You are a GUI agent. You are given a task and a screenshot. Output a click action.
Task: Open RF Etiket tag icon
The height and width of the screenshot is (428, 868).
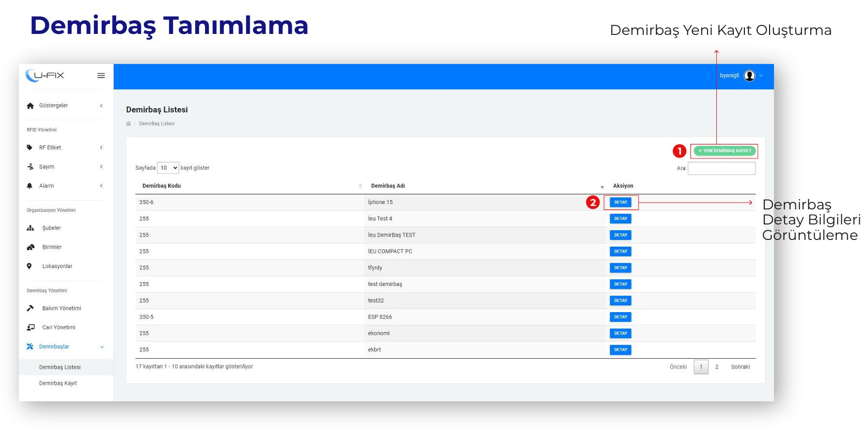30,147
